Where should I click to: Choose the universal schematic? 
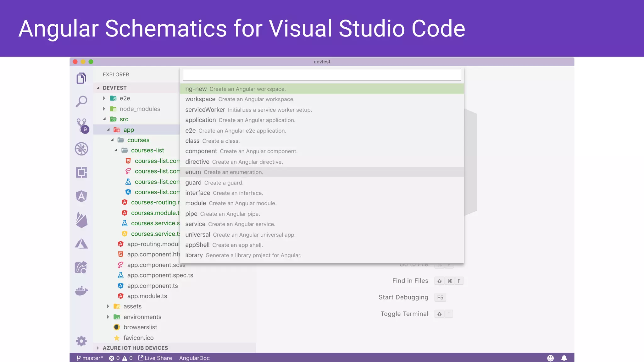[322, 234]
